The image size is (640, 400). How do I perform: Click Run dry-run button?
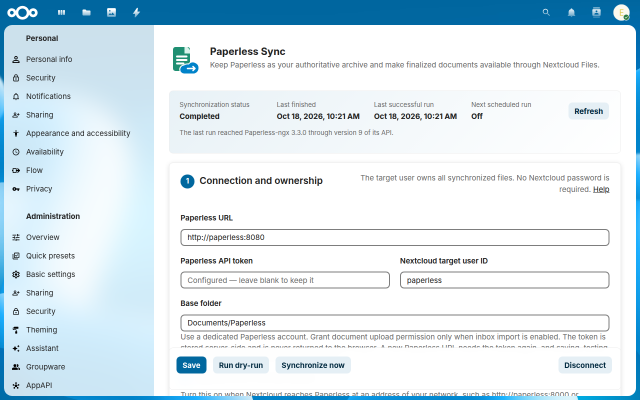241,365
